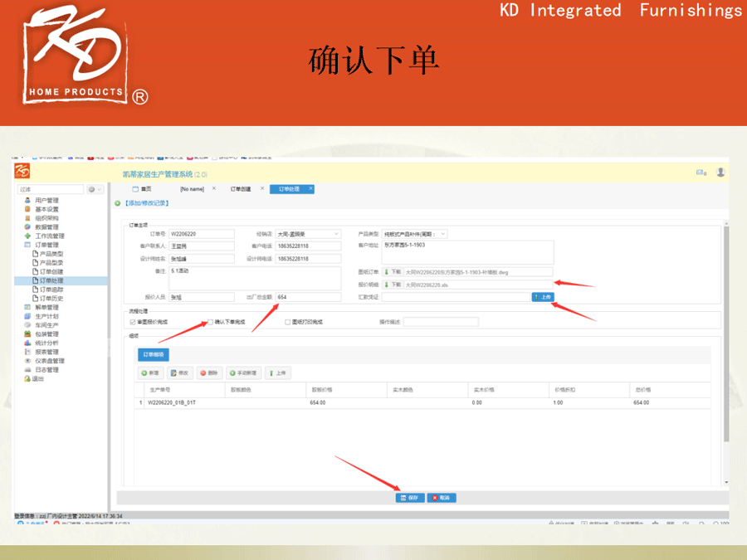Viewport: 747px width, 560px height.
Task: Click the 用户管理 user icon in sidebar
Action: (27, 200)
